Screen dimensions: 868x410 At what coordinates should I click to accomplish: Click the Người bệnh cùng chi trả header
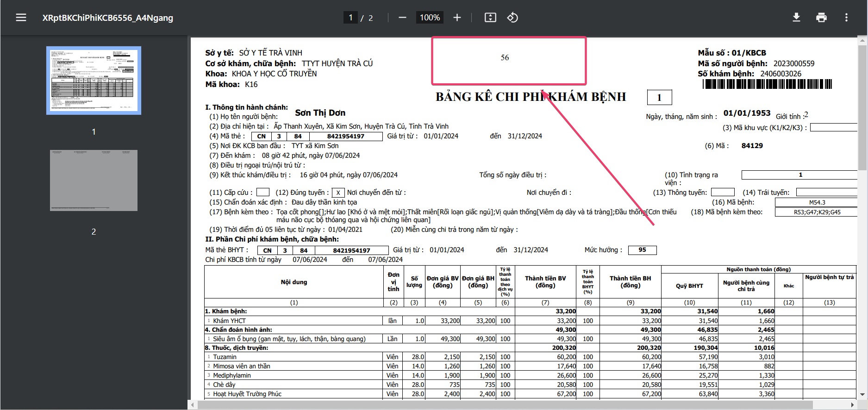click(746, 286)
